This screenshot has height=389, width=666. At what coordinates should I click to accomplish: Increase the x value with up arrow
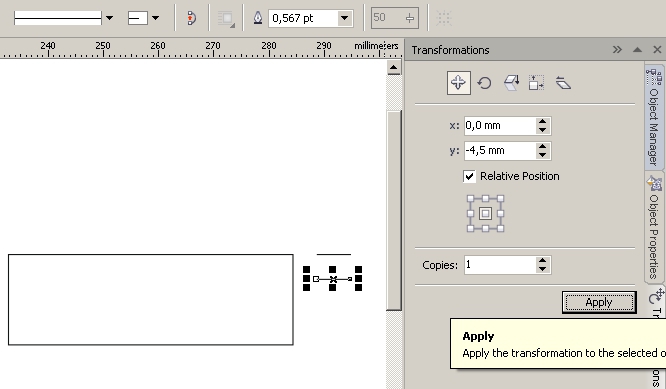click(542, 122)
